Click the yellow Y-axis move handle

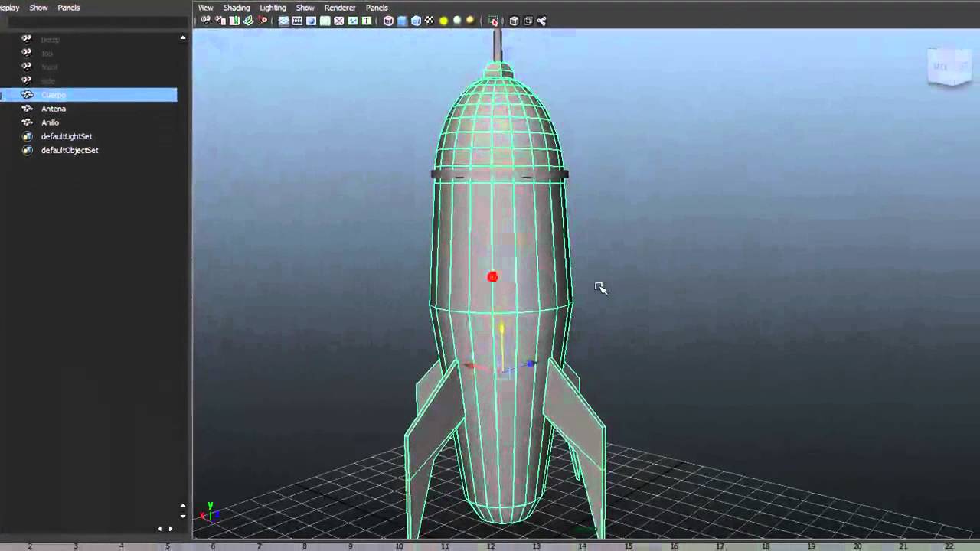[502, 330]
